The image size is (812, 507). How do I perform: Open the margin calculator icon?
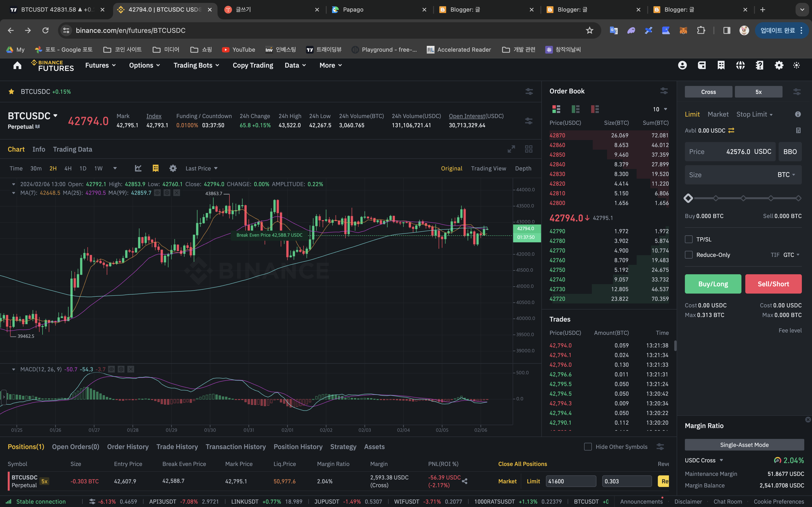[x=798, y=130]
